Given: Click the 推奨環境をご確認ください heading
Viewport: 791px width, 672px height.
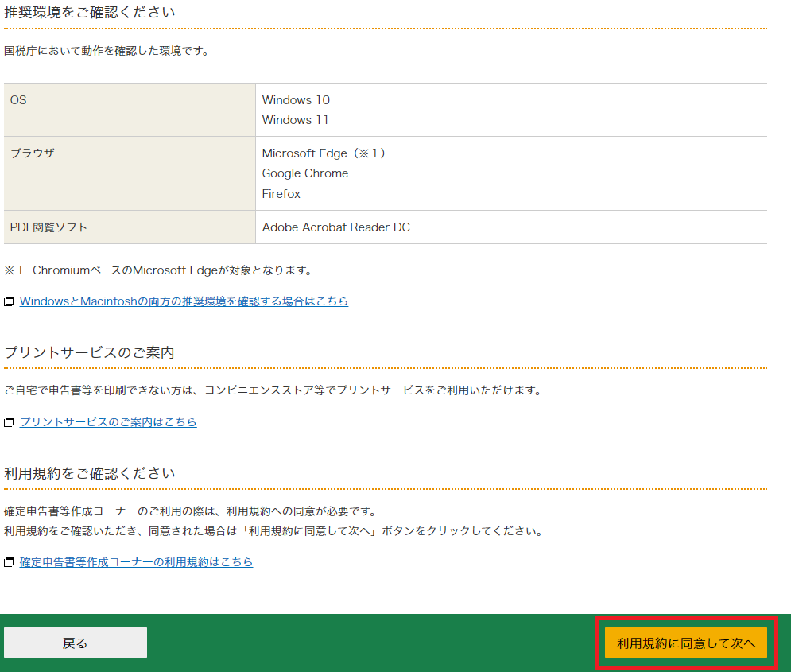Looking at the screenshot, I should (x=90, y=13).
